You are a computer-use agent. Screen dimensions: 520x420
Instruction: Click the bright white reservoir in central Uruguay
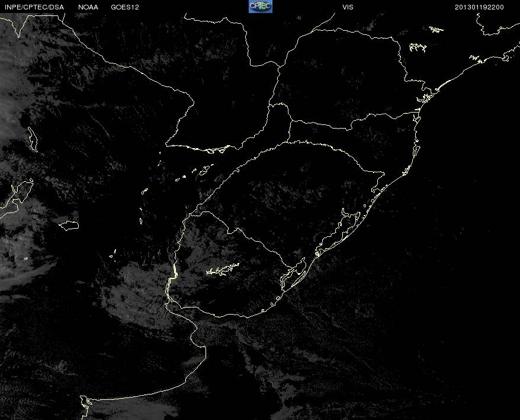[x=222, y=270]
